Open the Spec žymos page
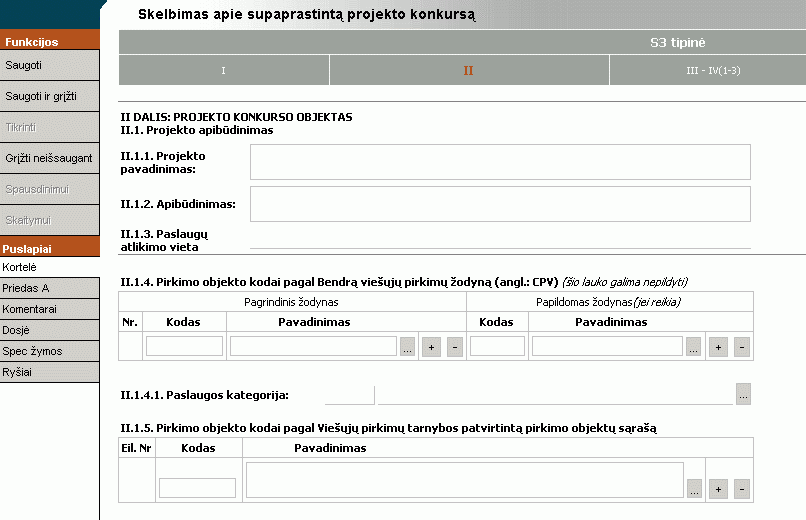This screenshot has width=806, height=520. click(49, 351)
